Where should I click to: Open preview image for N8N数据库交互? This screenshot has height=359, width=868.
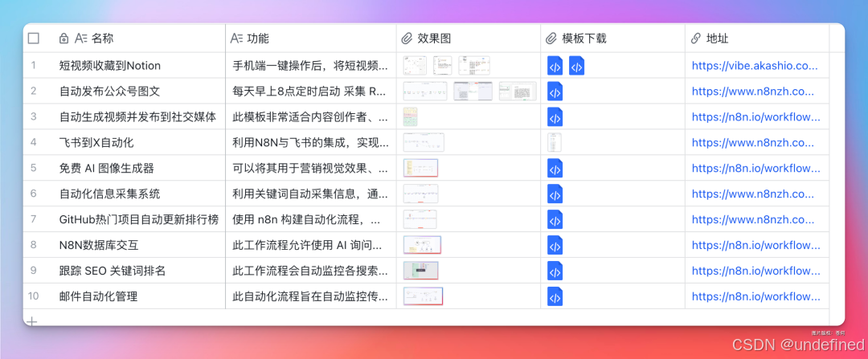(x=423, y=245)
